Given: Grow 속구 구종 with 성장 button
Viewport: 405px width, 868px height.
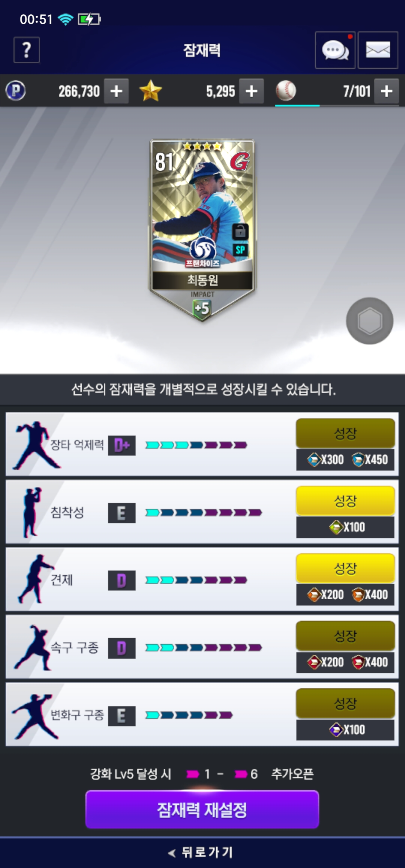Looking at the screenshot, I should (x=345, y=636).
